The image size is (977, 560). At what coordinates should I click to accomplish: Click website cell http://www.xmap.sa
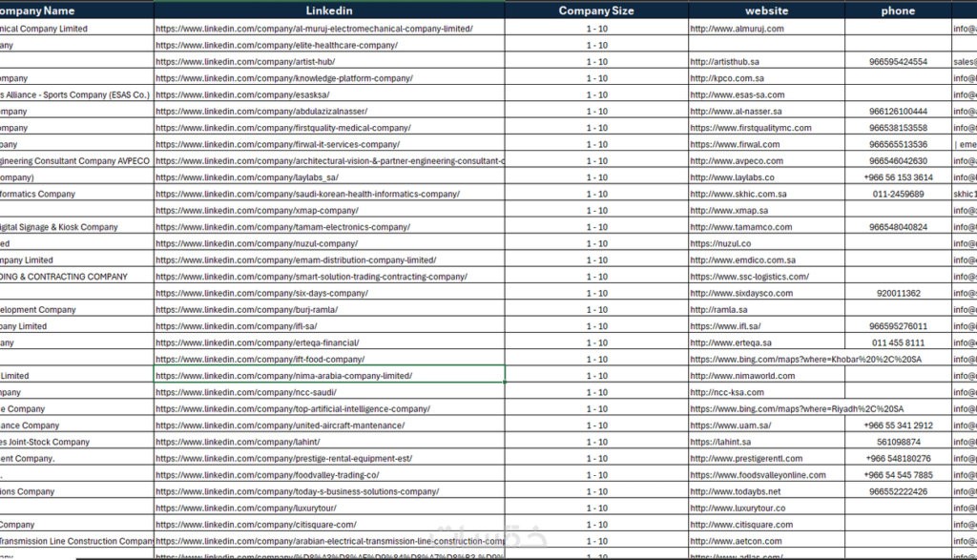[766, 211]
